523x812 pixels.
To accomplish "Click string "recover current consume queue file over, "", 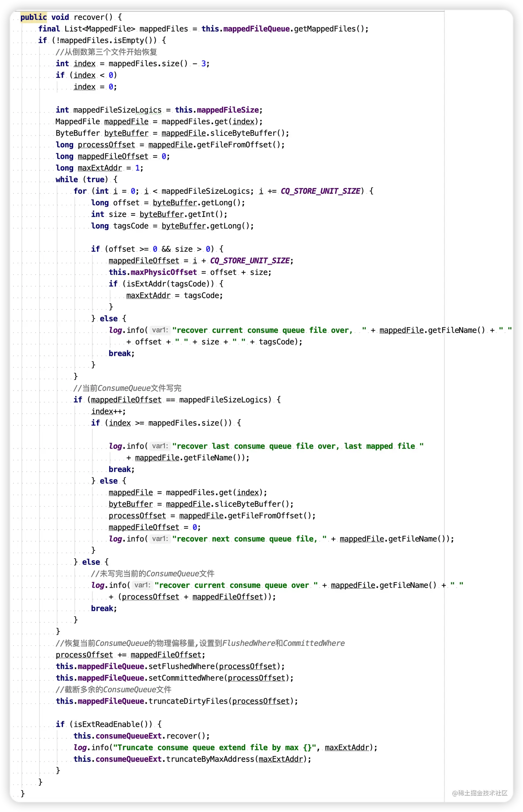I will pyautogui.click(x=269, y=330).
